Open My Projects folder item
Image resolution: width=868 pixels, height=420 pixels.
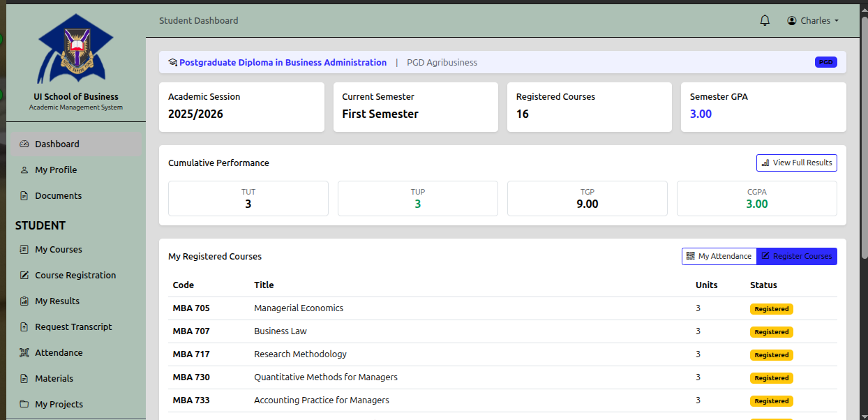59,405
